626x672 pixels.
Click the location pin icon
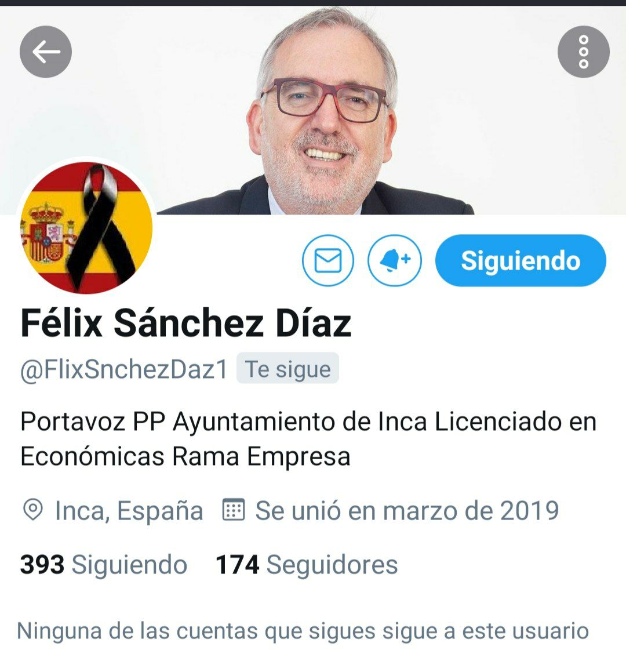pos(33,510)
